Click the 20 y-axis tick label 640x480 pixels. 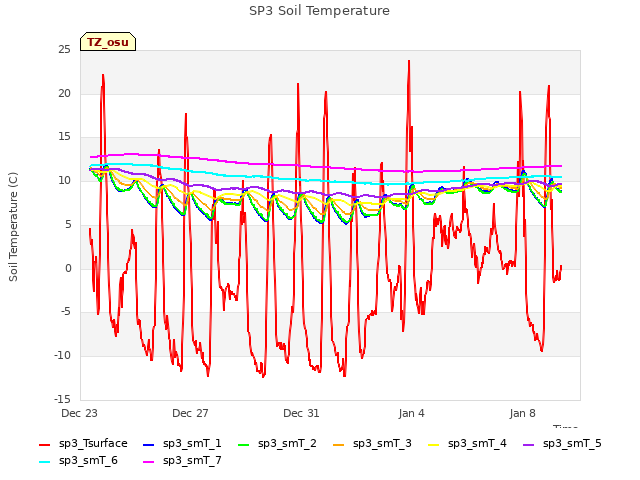click(x=64, y=93)
